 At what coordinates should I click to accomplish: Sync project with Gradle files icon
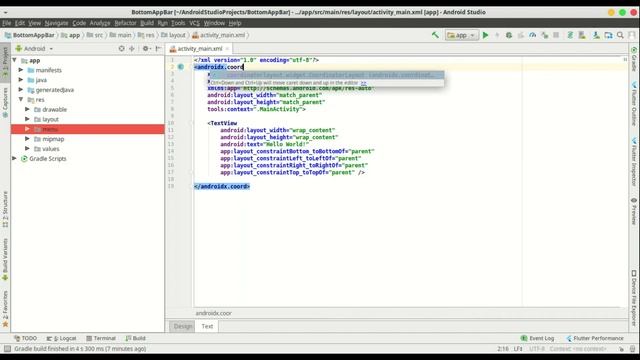[570, 35]
